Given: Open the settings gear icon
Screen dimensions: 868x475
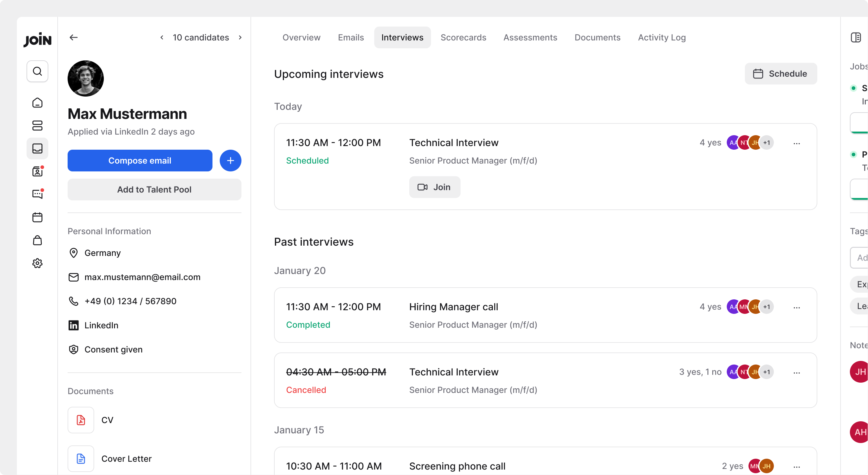Looking at the screenshot, I should (x=37, y=263).
